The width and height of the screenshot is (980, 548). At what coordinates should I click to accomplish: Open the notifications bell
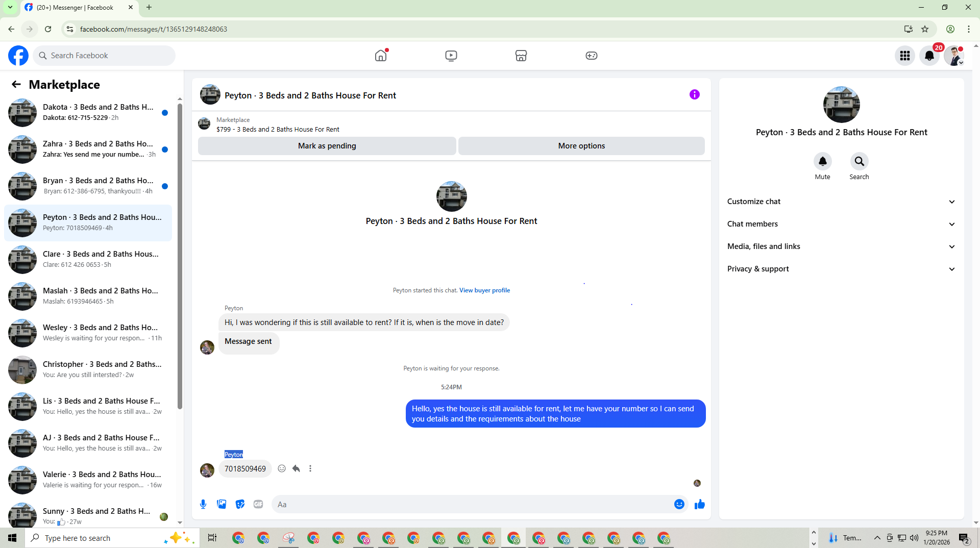929,56
